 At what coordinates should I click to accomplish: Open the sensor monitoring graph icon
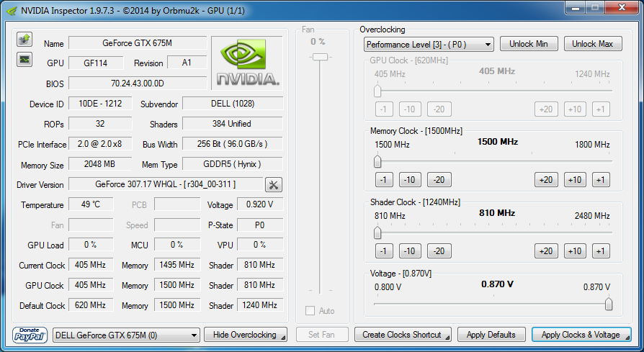24,60
